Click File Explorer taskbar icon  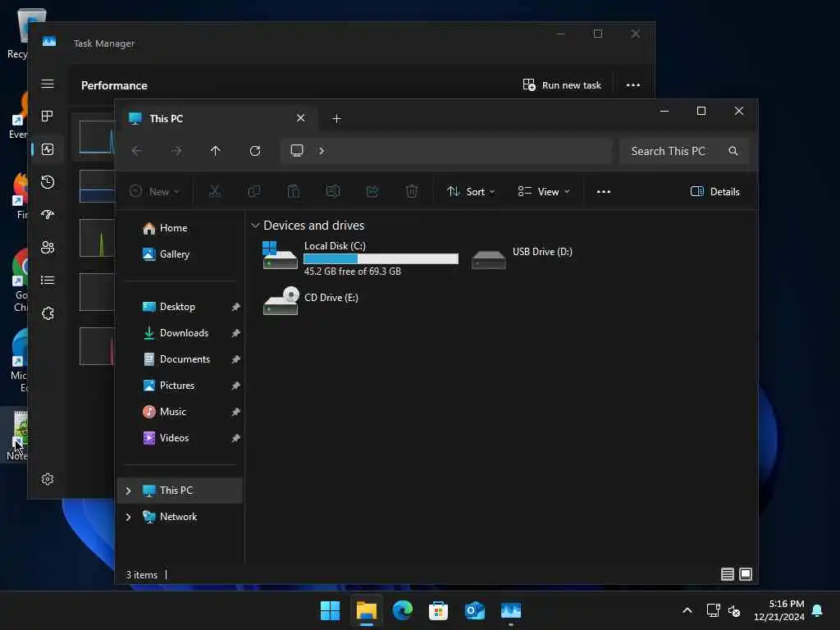pyautogui.click(x=367, y=610)
